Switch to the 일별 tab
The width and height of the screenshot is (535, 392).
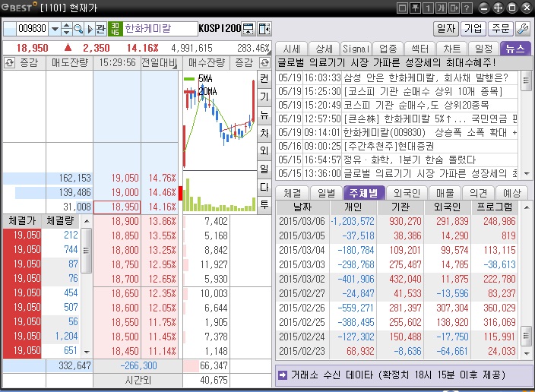[x=327, y=194]
